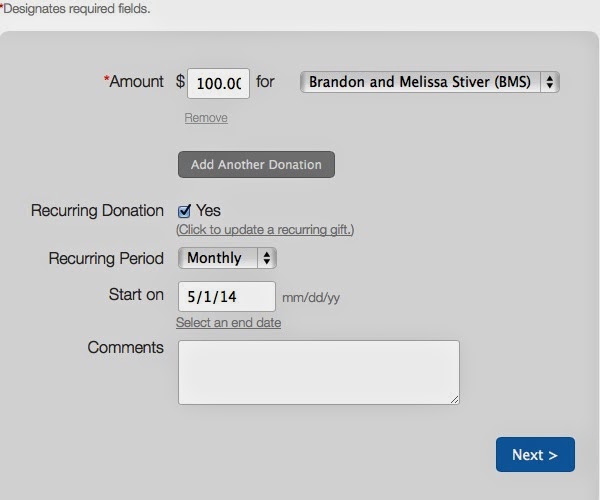
Task: Click the Start on date field
Action: [227, 296]
